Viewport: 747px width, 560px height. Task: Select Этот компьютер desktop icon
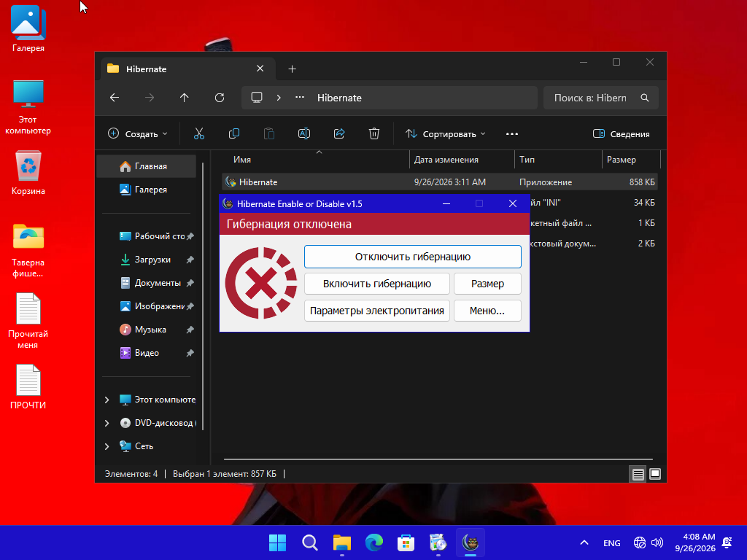28,106
